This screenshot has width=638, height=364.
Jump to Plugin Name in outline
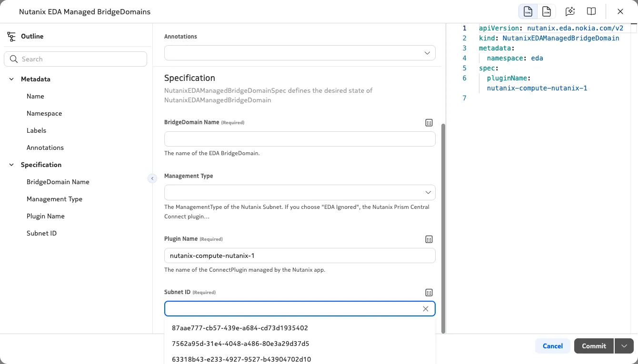[x=46, y=216]
